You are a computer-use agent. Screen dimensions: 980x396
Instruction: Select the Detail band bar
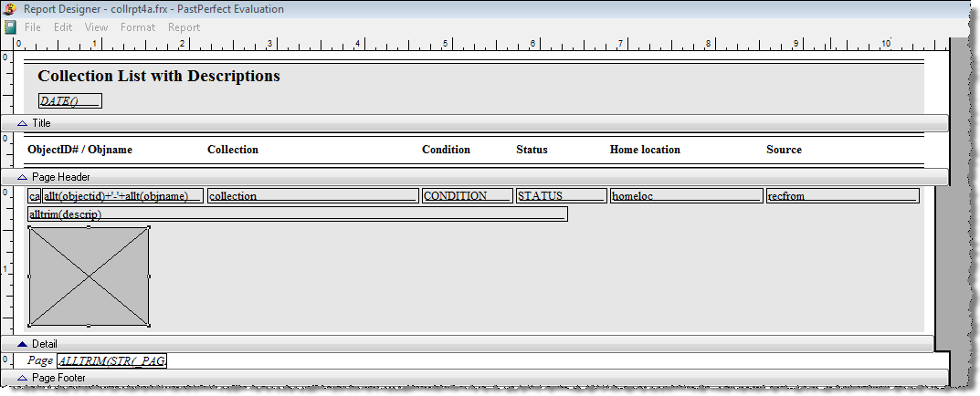click(467, 343)
